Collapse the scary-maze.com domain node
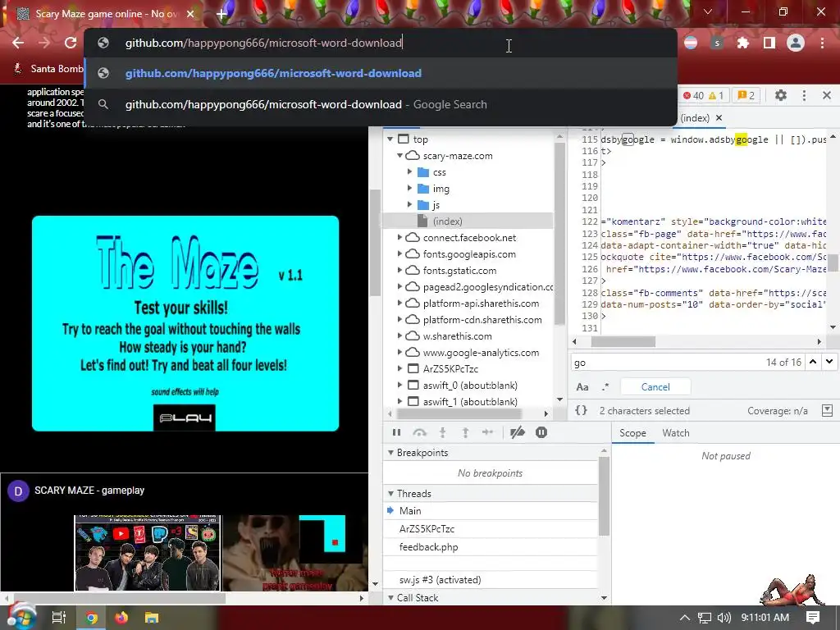 pos(399,156)
